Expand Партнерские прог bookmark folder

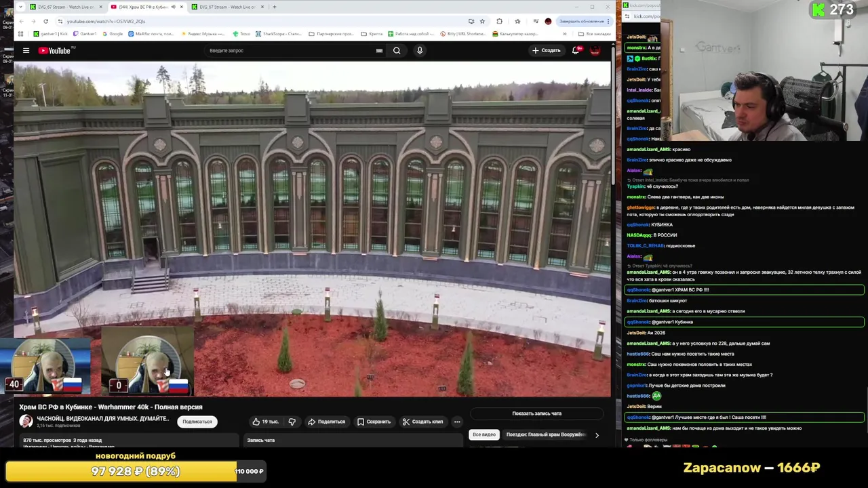[331, 34]
